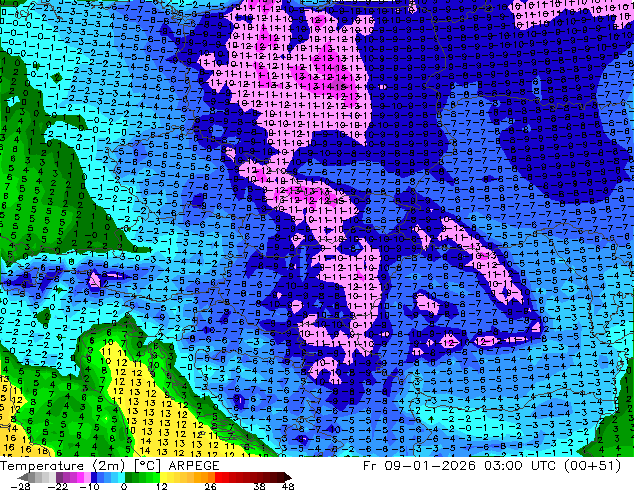Click the green band of the color legend
The image size is (634, 490).
coord(142,477)
